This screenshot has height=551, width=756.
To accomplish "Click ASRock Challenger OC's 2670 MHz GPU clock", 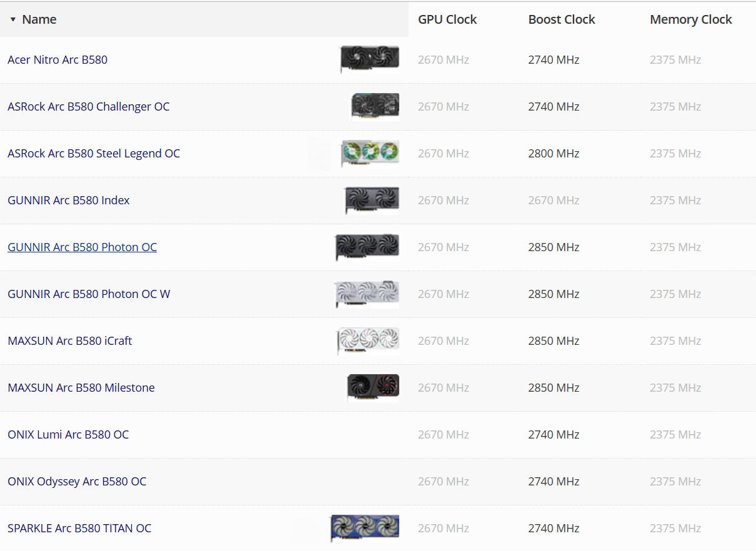I will click(444, 107).
